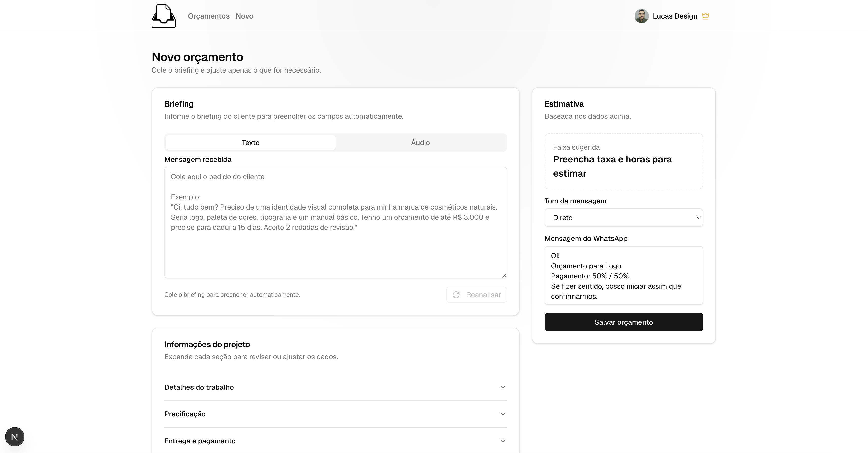Expand the Precificação section
Image resolution: width=868 pixels, height=453 pixels.
pyautogui.click(x=185, y=414)
